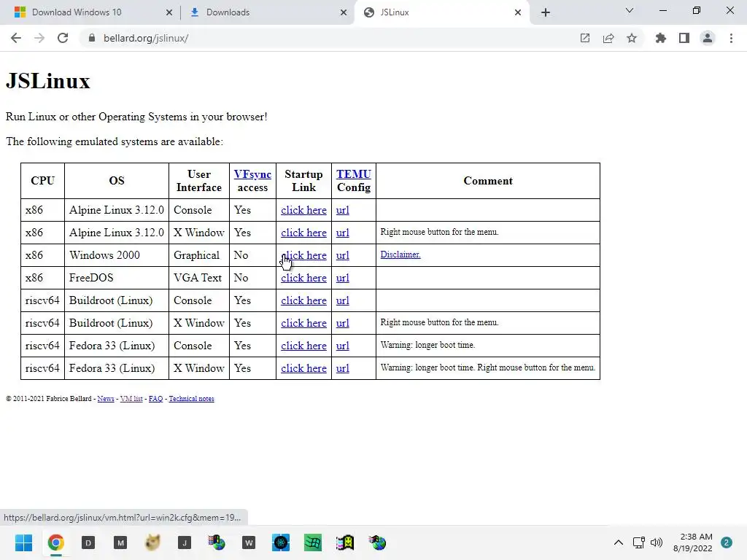Image resolution: width=747 pixels, height=560 pixels.
Task: Switch to the Downloads tab
Action: click(x=267, y=12)
